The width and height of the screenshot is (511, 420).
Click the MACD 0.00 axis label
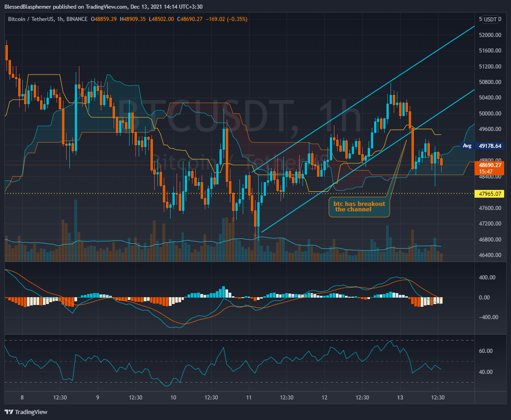[484, 297]
